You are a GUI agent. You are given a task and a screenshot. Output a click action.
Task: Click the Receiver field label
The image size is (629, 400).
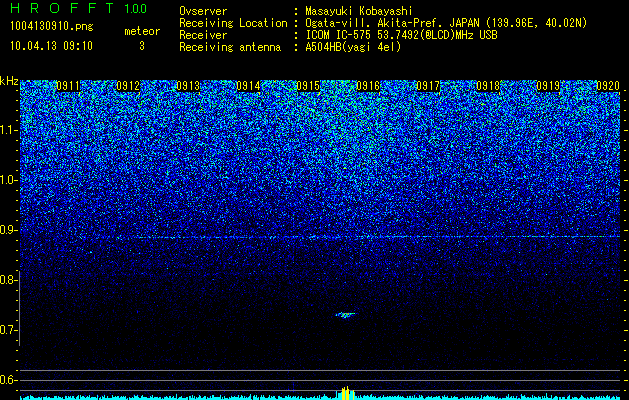point(203,35)
